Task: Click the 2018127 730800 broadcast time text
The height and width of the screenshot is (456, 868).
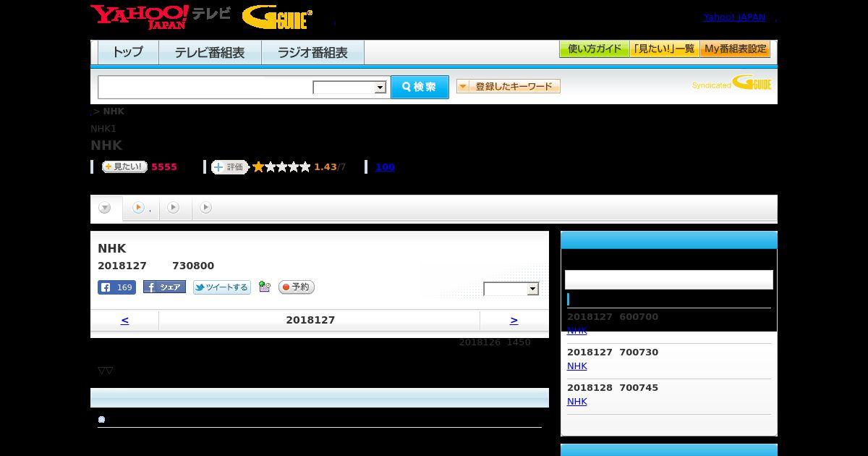Action: [156, 266]
